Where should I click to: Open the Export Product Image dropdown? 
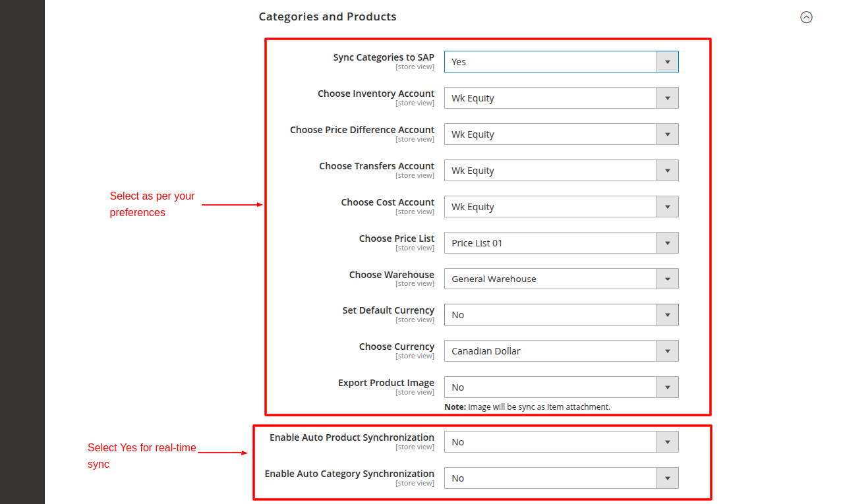click(x=668, y=387)
